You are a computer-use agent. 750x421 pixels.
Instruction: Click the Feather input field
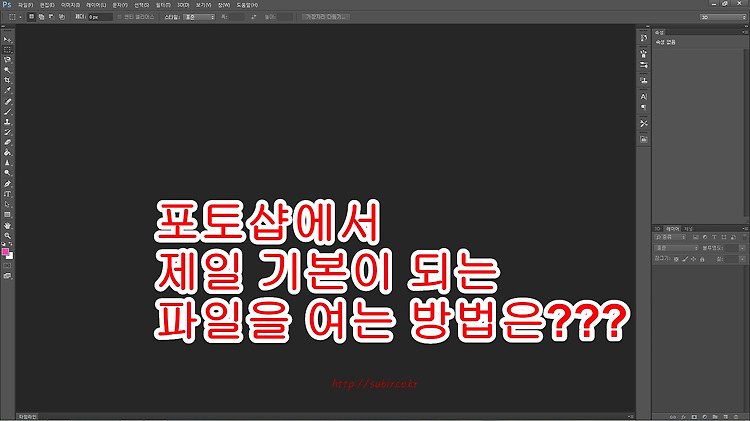pos(100,17)
